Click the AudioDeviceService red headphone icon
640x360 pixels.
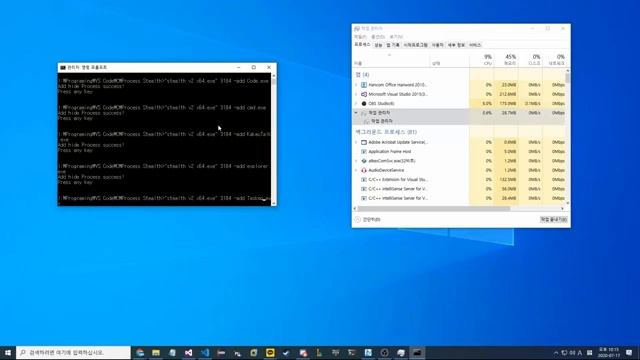click(364, 170)
